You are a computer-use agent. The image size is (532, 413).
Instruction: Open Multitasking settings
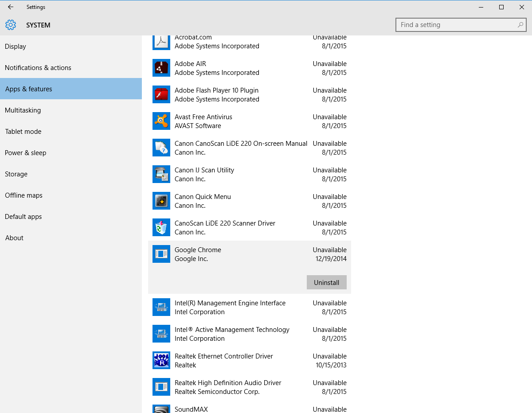click(x=71, y=110)
